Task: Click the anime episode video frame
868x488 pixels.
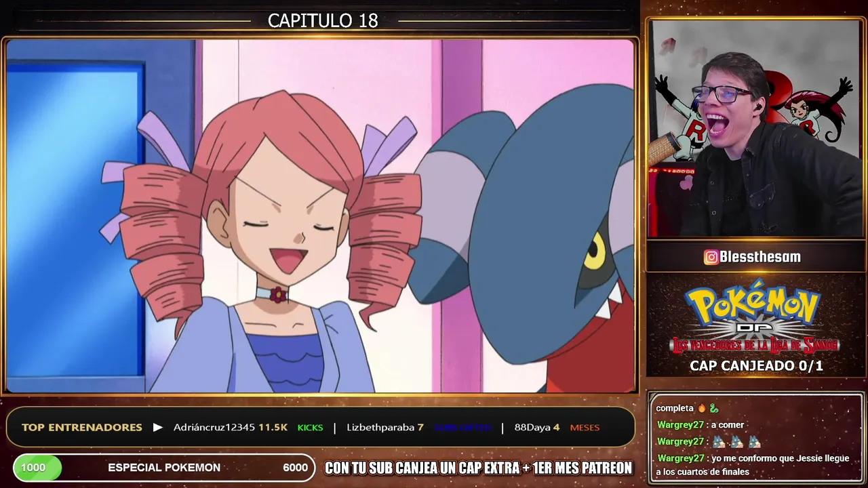Action: [321, 216]
